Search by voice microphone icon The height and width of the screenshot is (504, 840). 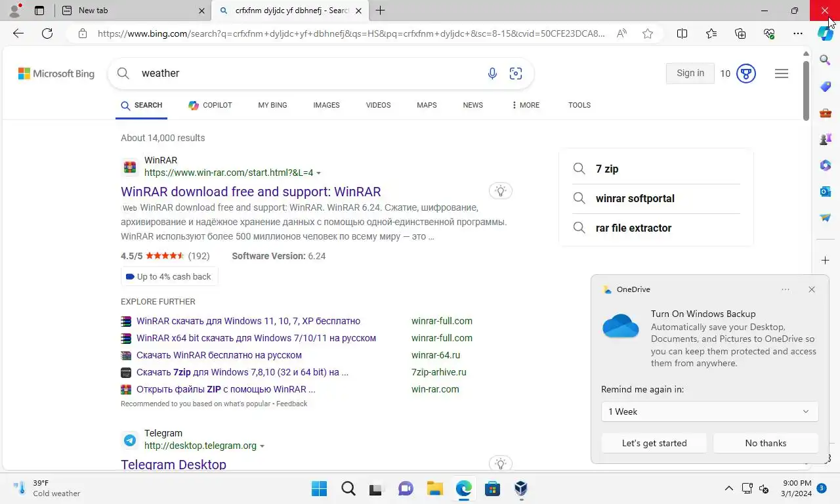click(x=492, y=73)
